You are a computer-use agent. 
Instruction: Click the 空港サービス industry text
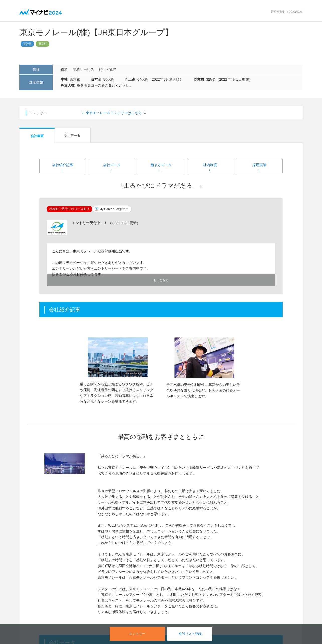pyautogui.click(x=83, y=69)
